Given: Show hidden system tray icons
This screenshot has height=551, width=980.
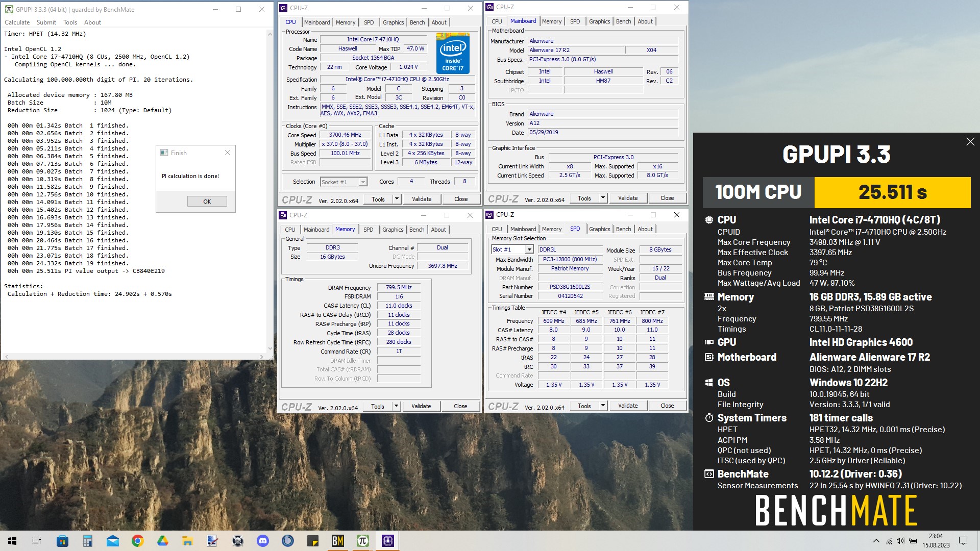Looking at the screenshot, I should pos(876,541).
